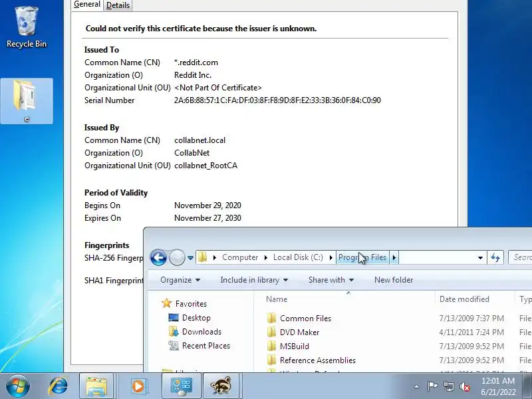Screen dimensions: 532x399
Task: Click Local Disk (C:) breadcrumb
Action: coord(298,257)
